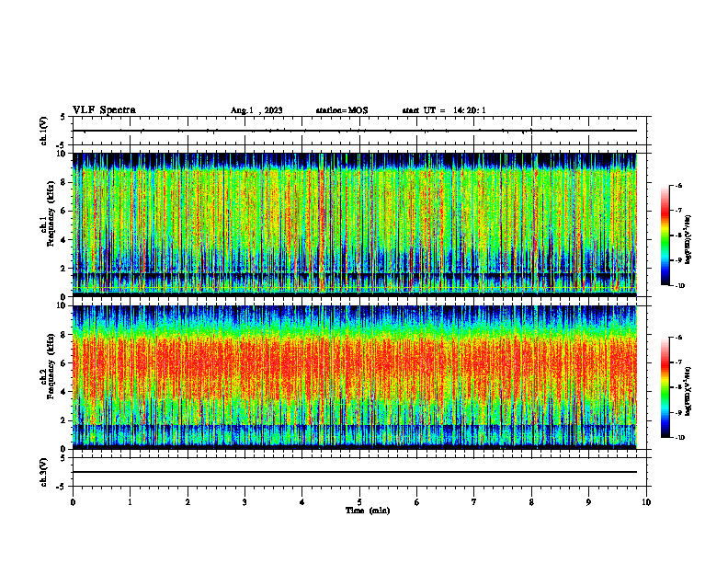728x563 pixels.
Task: Click the "station=MOS" header label
Action: 342,110
